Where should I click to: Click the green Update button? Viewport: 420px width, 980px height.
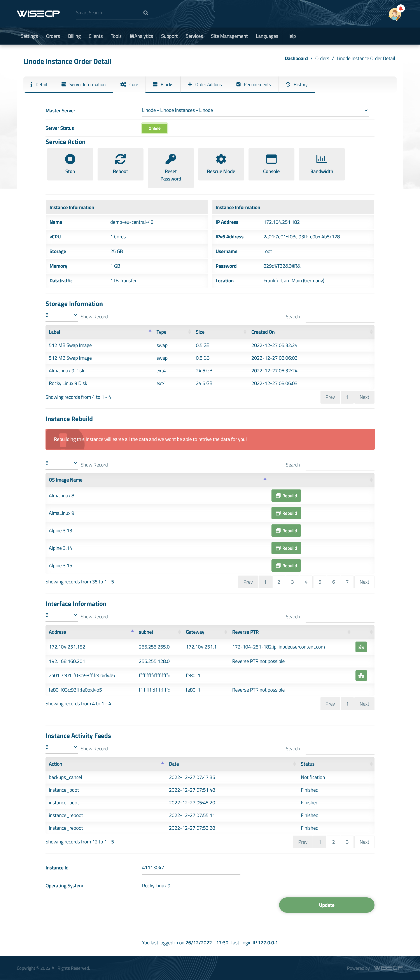pos(326,905)
